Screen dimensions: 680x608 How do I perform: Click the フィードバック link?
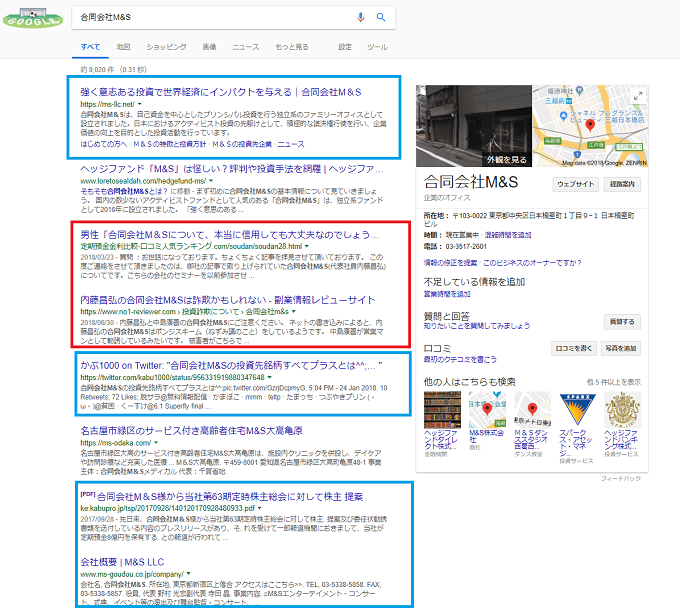[621, 478]
